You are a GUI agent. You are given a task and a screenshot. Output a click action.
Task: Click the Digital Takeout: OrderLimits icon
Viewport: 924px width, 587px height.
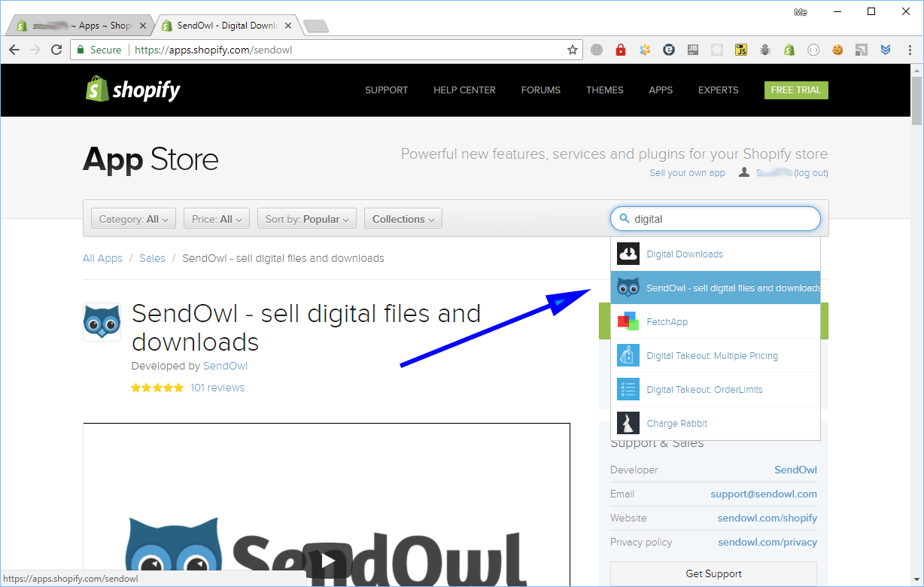point(628,389)
